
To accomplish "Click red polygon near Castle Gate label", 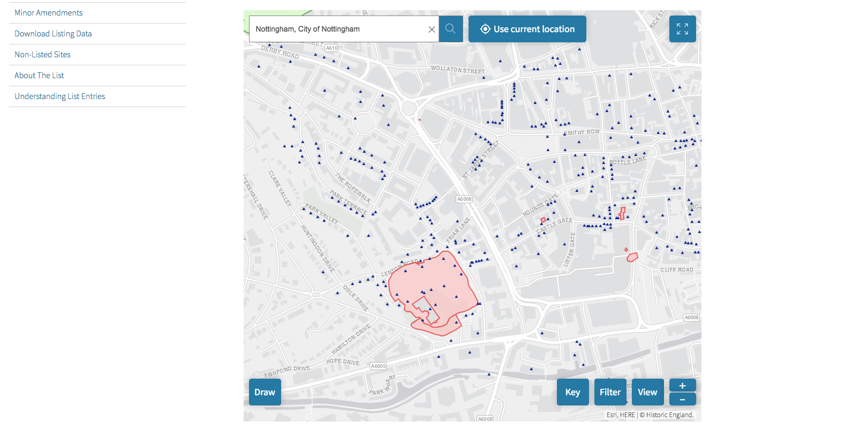I will pos(543,220).
